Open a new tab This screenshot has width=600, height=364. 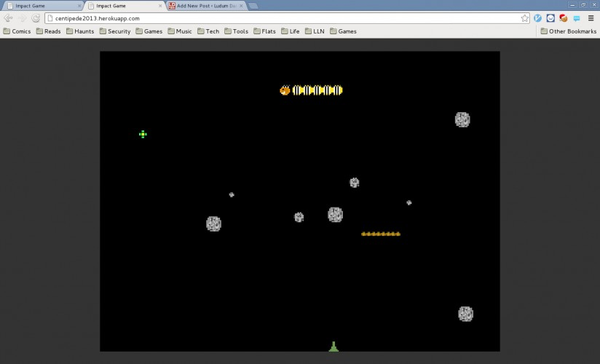pos(253,6)
